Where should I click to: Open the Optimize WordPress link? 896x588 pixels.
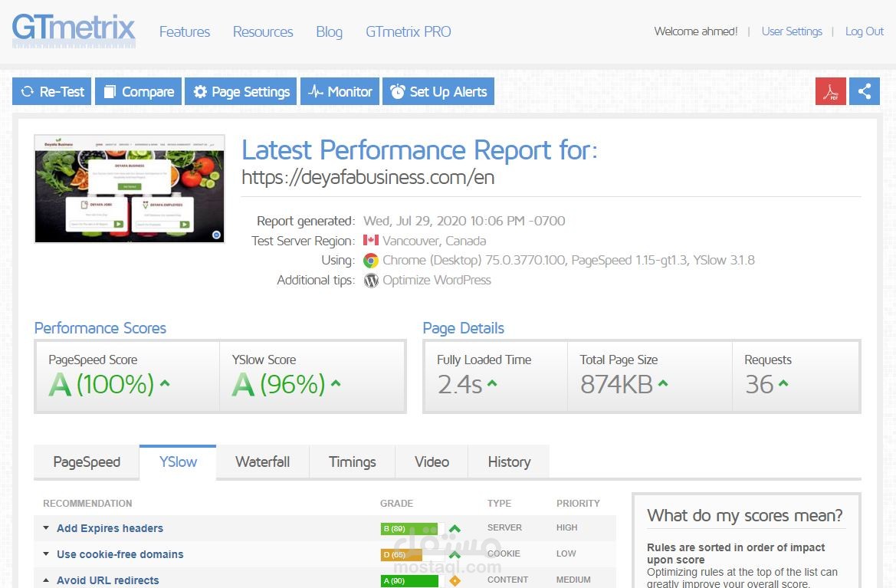pyautogui.click(x=437, y=280)
